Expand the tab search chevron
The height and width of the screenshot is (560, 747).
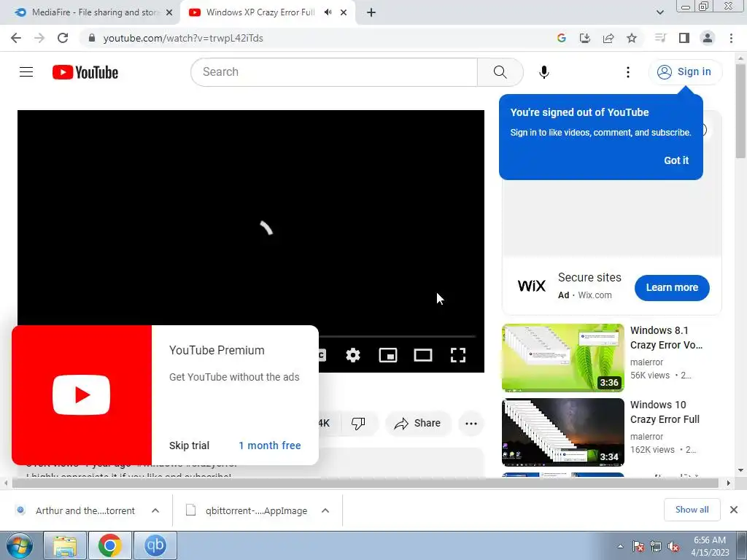click(659, 12)
